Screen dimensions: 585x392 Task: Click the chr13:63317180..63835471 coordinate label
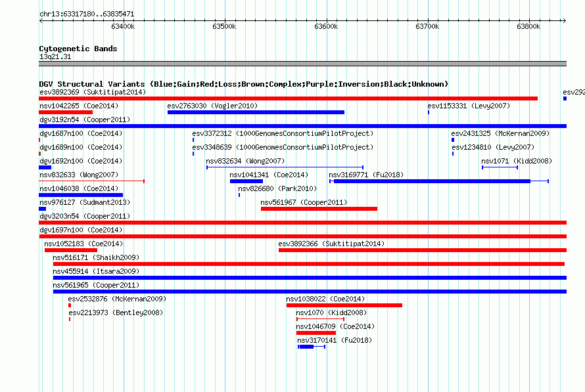pos(87,14)
